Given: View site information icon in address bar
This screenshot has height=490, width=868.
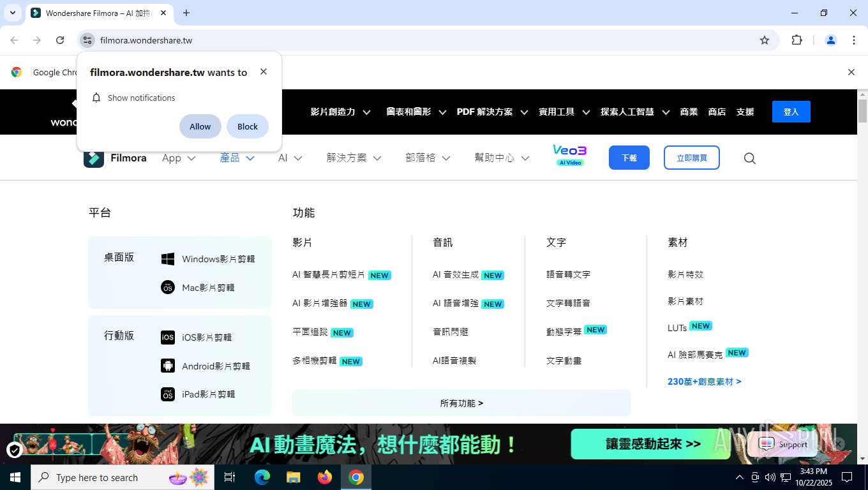Looking at the screenshot, I should pyautogui.click(x=87, y=40).
